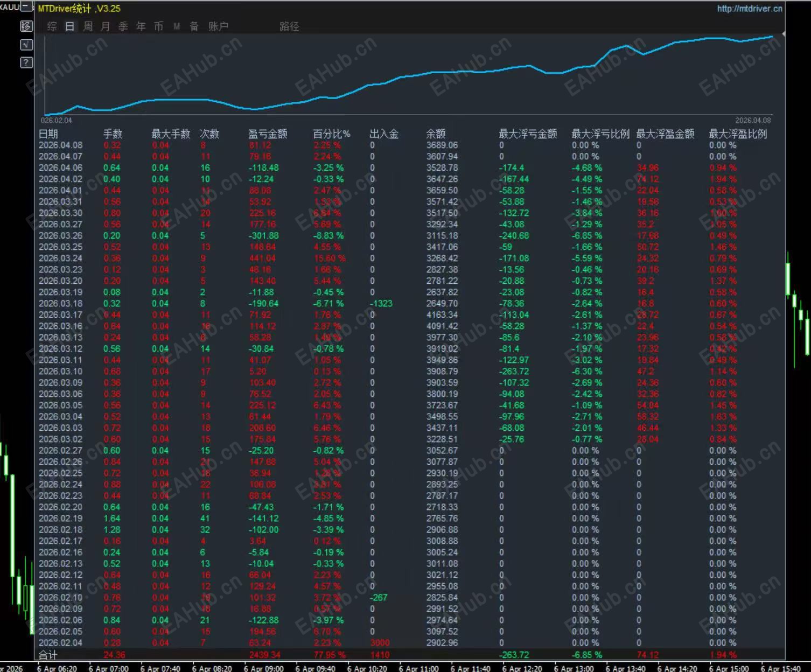The height and width of the screenshot is (672, 811).
Task: Click the 盈亏金额 column header
Action: (x=268, y=134)
